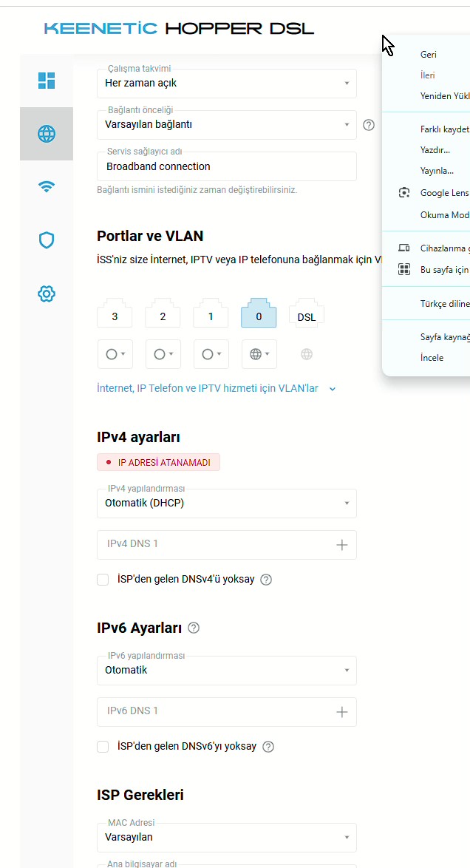Viewport: 470px width, 868px height.
Task: Open port 0 globe role dropdown
Action: 259,354
